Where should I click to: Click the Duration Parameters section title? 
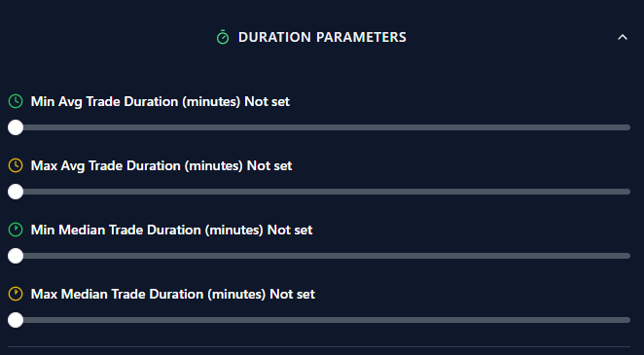(x=322, y=37)
